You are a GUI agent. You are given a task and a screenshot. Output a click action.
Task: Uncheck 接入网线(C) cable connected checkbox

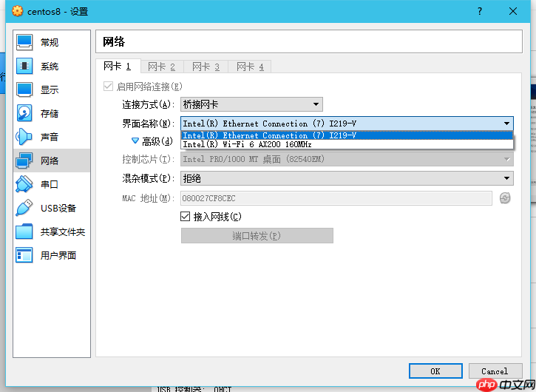[186, 216]
